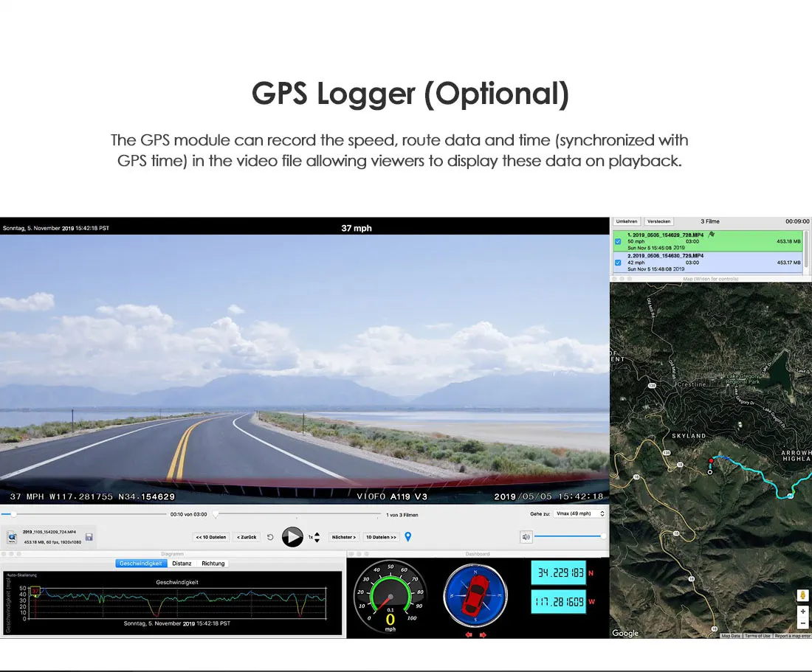Click the red left arrow under the compass
Image resolution: width=812 pixels, height=672 pixels.
469,634
